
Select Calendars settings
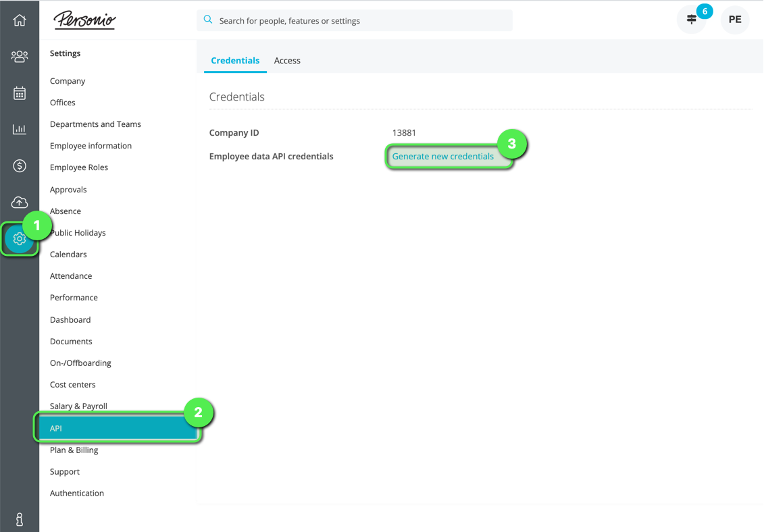[x=68, y=255]
